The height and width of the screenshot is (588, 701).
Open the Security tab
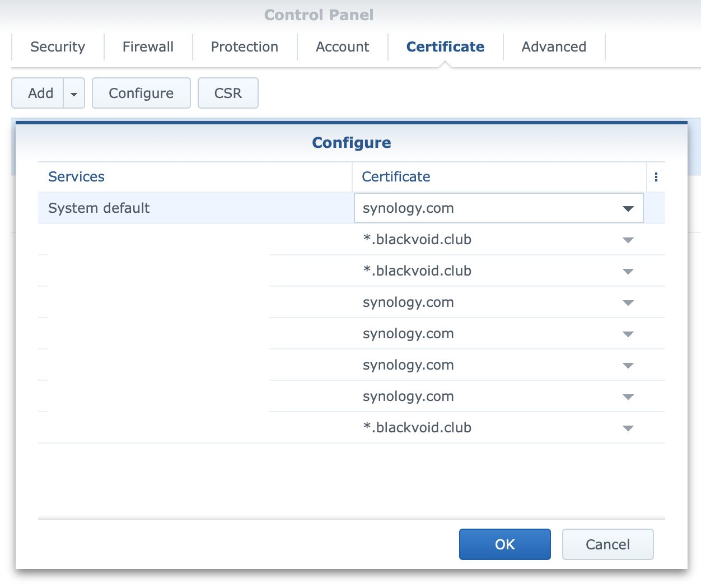58,47
